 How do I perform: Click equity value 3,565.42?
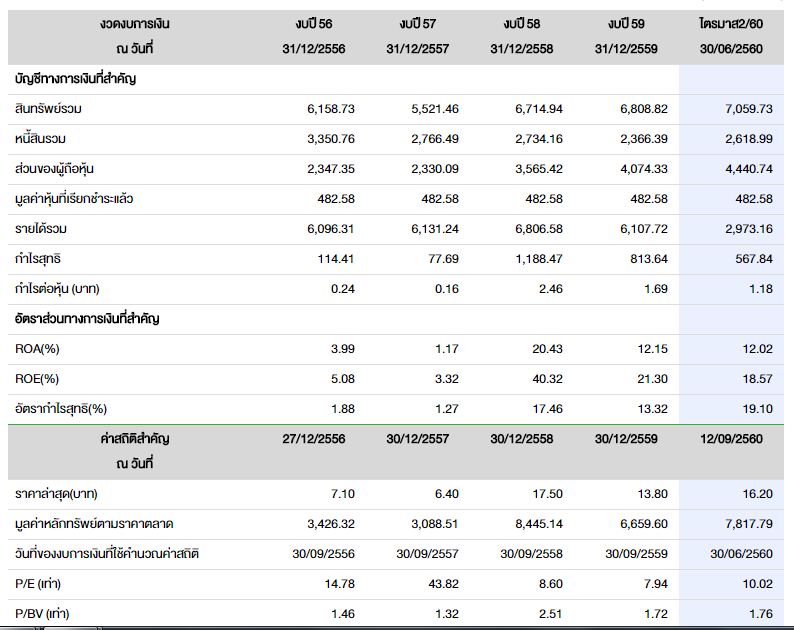539,169
